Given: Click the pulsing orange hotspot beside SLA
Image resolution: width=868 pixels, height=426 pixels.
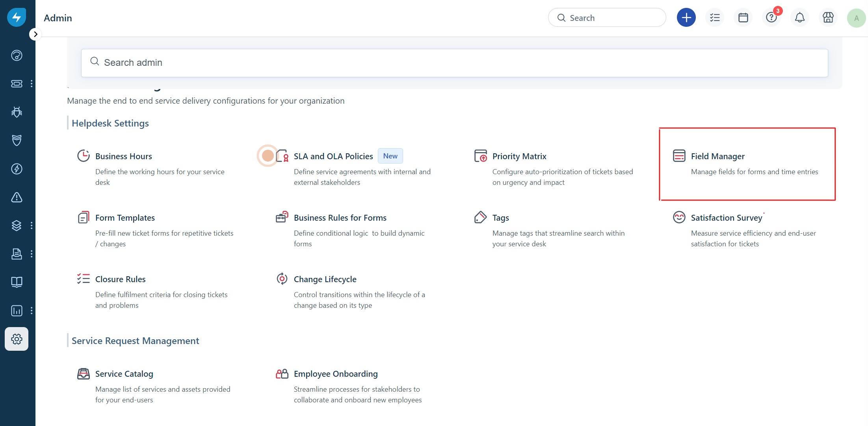Looking at the screenshot, I should [x=268, y=156].
